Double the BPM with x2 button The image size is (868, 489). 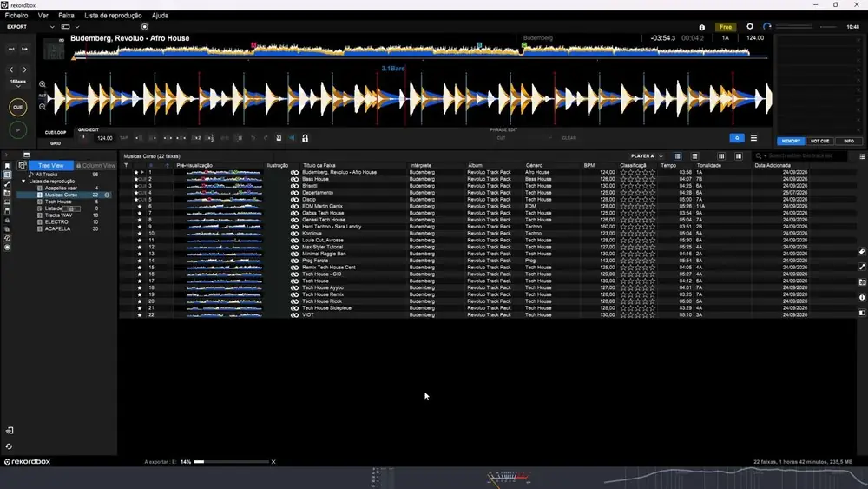click(x=196, y=138)
